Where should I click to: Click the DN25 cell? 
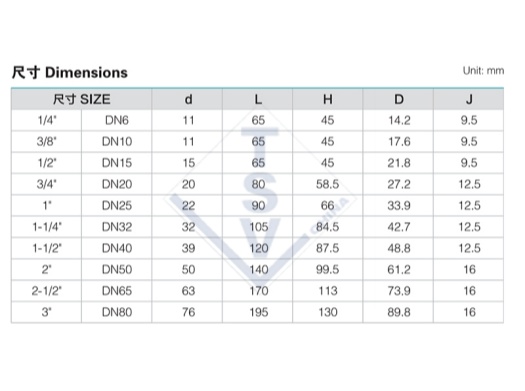117,206
